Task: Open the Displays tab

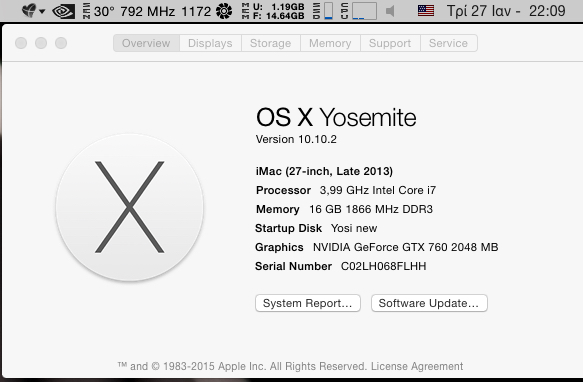Action: coord(210,43)
